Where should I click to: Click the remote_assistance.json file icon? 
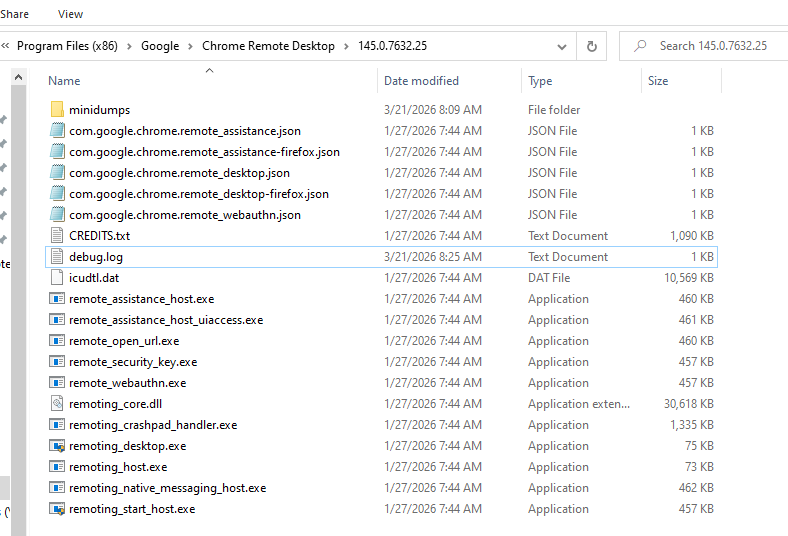click(x=57, y=131)
